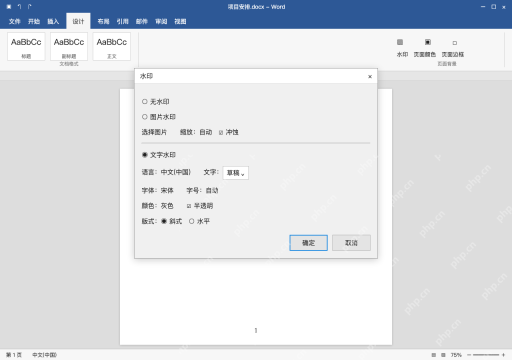
Task: Switch to the second status bar view icon
Action: tap(443, 355)
